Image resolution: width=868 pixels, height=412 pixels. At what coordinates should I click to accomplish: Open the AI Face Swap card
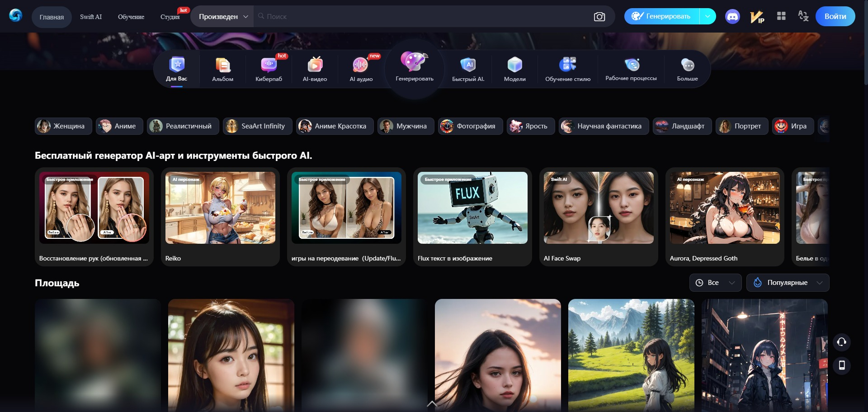[599, 217]
